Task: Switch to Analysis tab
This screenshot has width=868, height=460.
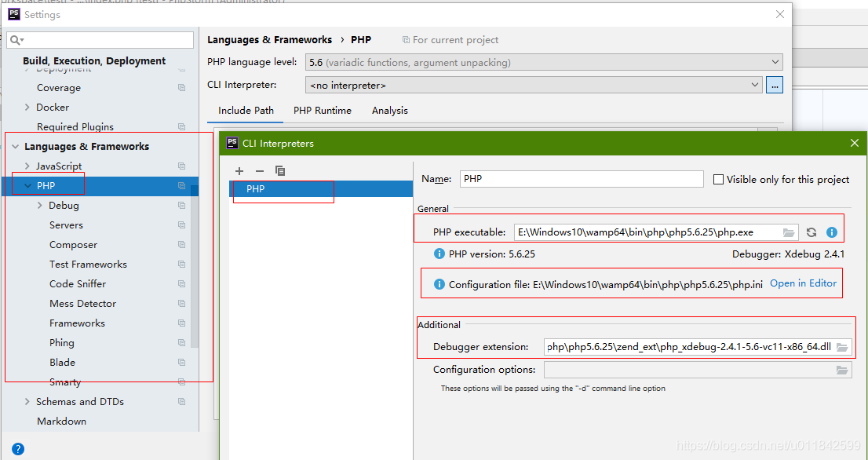Action: pos(390,111)
